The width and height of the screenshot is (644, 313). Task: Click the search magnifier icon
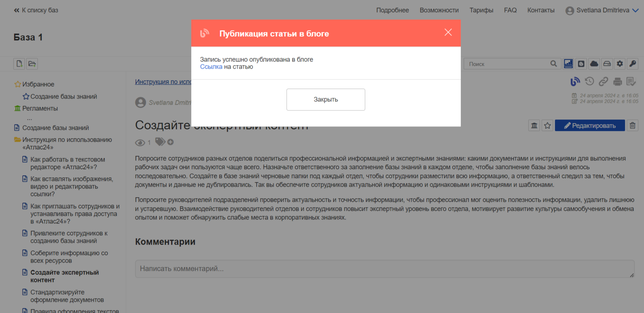coord(554,64)
